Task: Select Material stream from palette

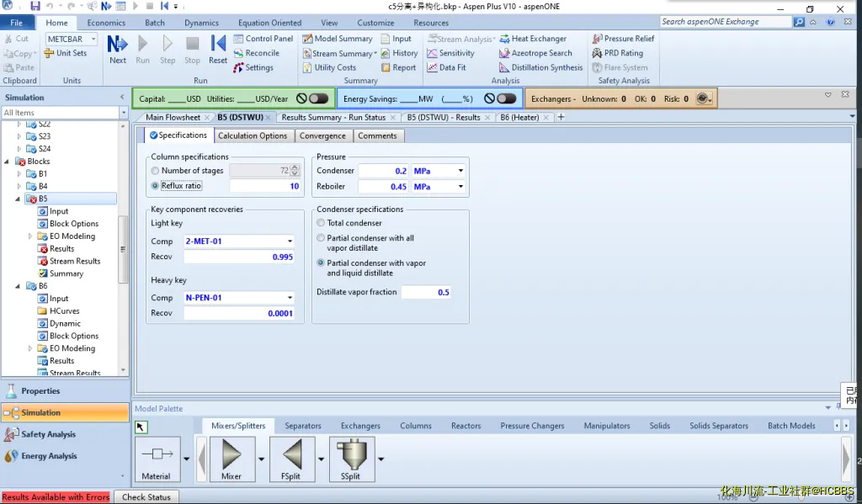Action: coord(157,459)
